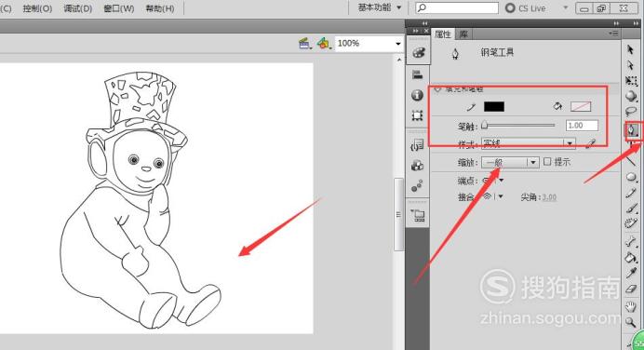Screen dimensions: 644x350
Task: Select the Lasso tool
Action: (x=631, y=112)
